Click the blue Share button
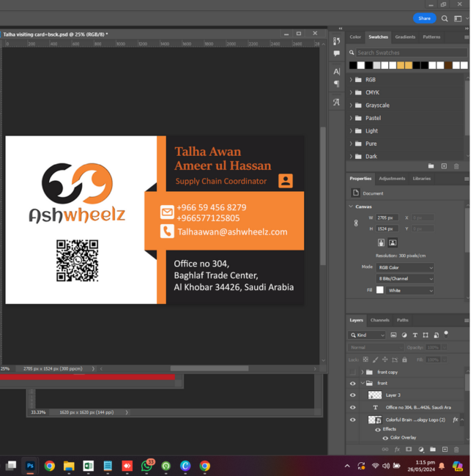 point(425,18)
